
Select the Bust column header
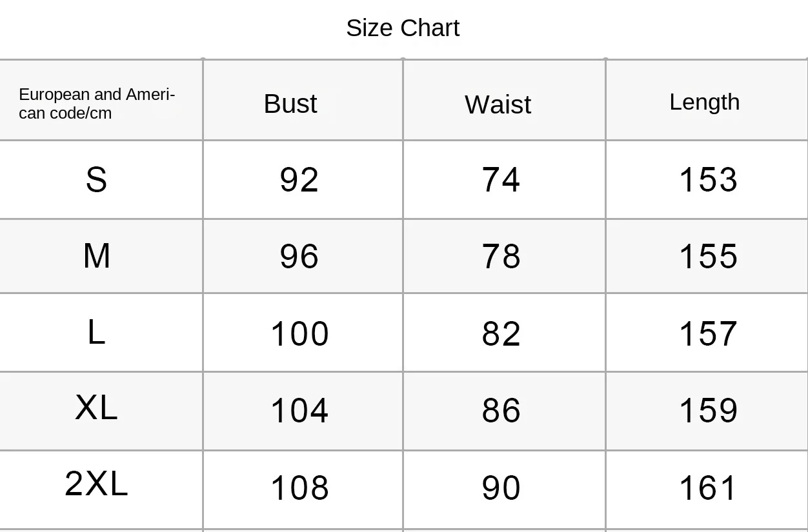coord(290,104)
